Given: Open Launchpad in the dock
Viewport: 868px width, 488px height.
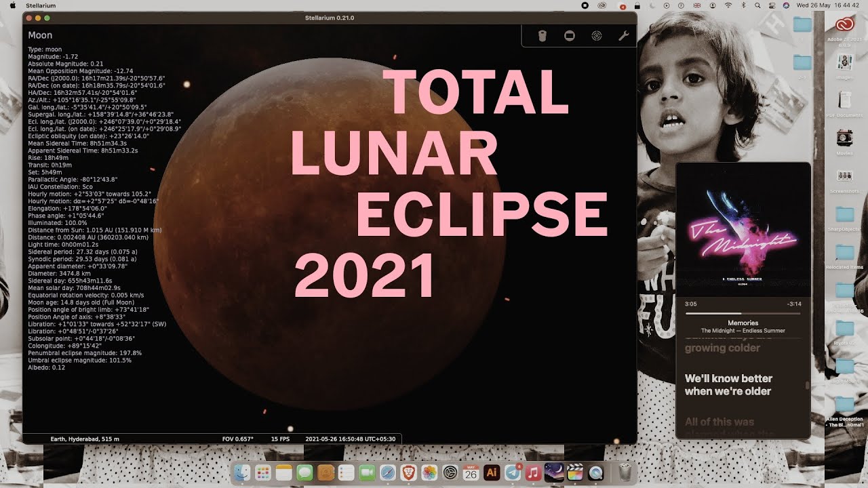Looking at the screenshot, I should tap(263, 472).
